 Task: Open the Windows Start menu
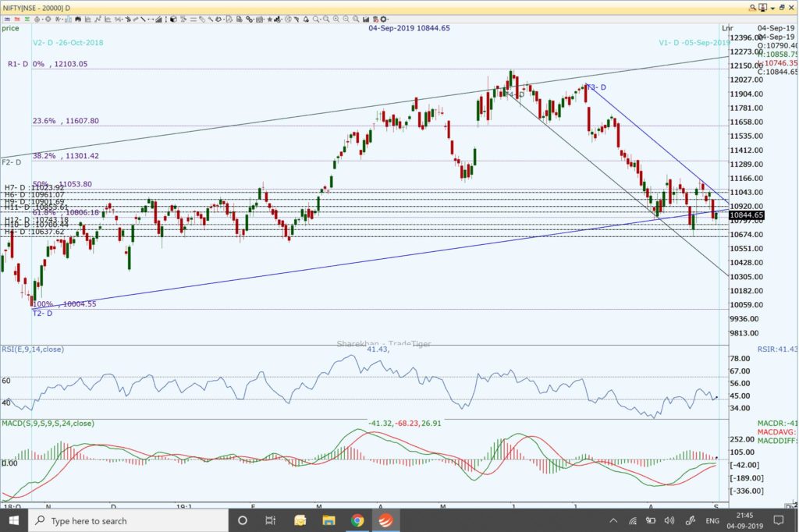[14, 520]
